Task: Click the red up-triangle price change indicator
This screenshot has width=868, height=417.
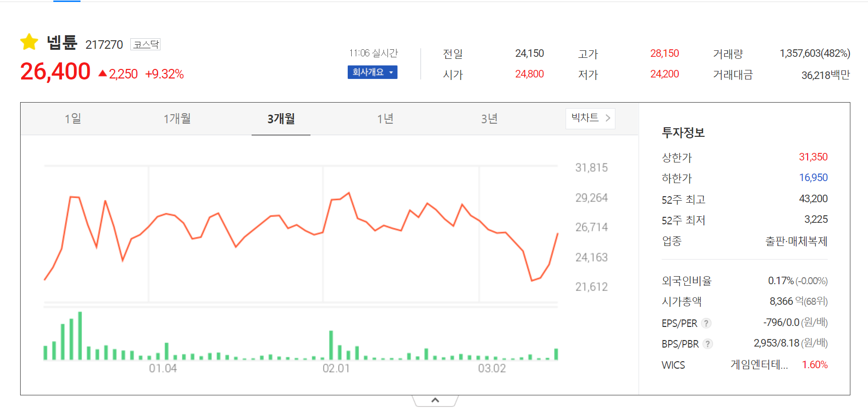Action: [x=103, y=74]
